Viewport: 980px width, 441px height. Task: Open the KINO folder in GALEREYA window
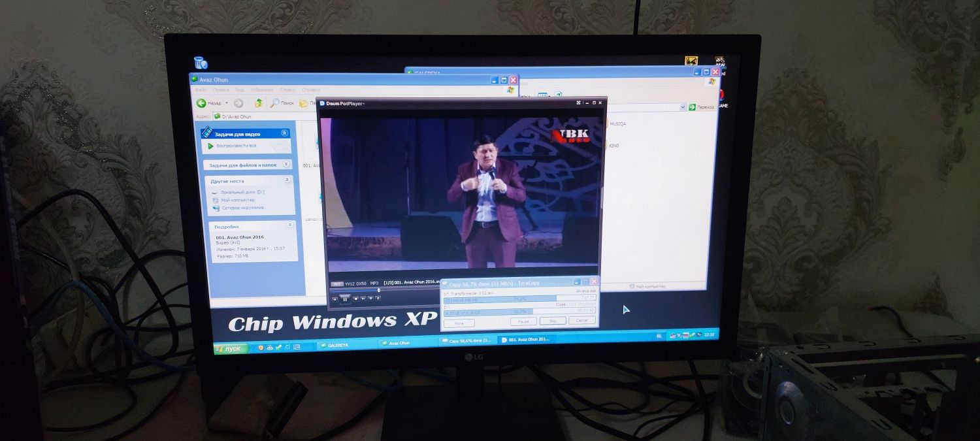click(613, 145)
